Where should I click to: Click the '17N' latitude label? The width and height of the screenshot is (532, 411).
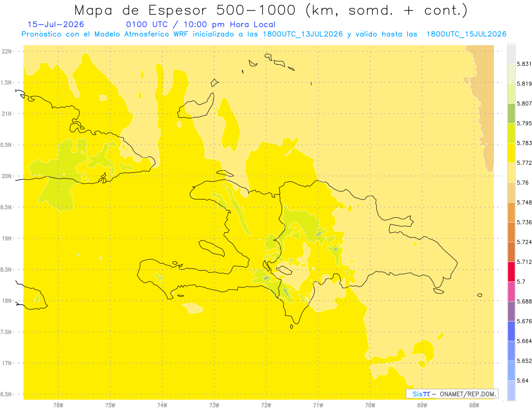(x=7, y=363)
